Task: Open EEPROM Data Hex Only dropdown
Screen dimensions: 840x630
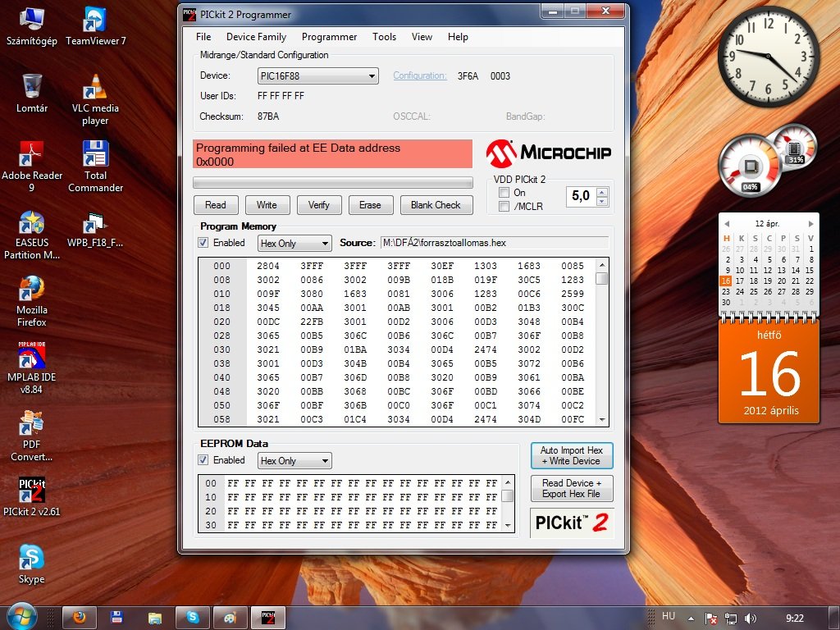Action: [x=294, y=461]
